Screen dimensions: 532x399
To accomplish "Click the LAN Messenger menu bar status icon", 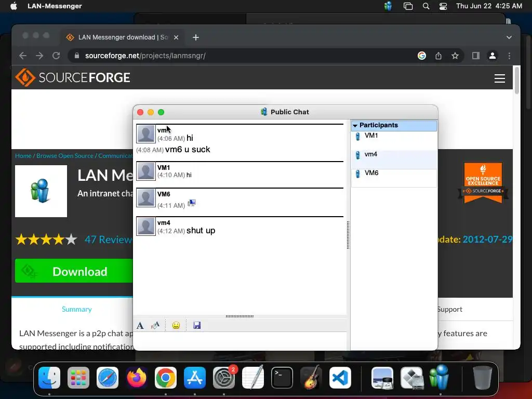I will pos(388,6).
